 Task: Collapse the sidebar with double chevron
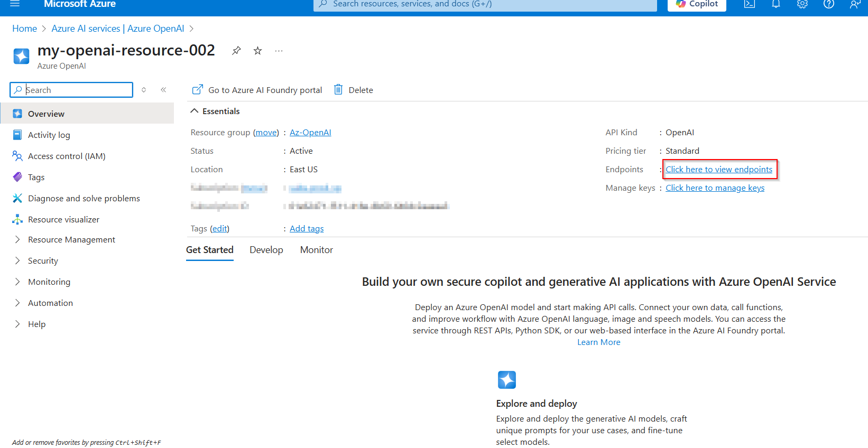click(163, 90)
